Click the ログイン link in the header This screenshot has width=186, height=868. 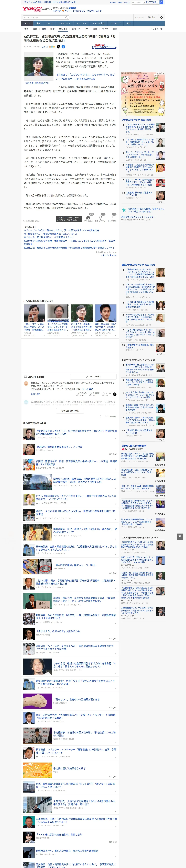57,11
